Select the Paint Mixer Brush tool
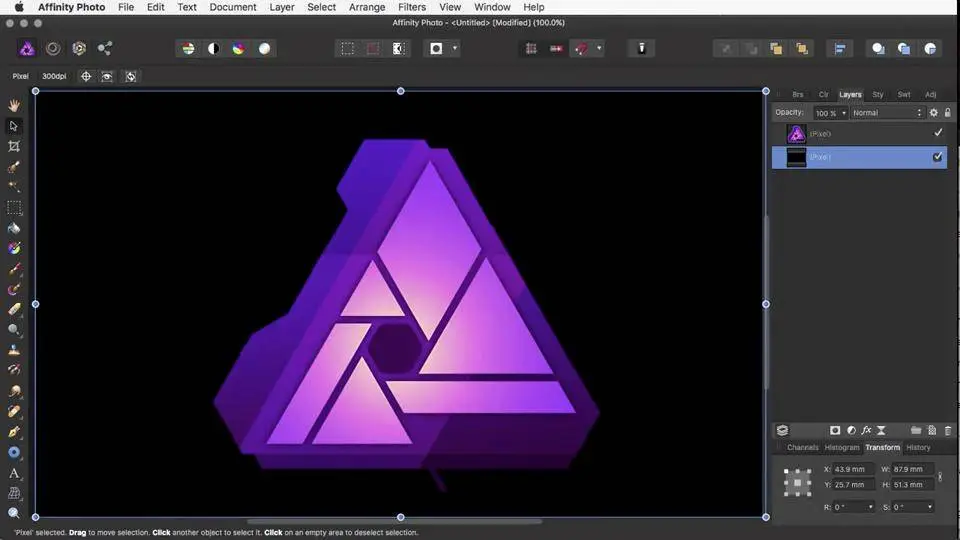 14,289
